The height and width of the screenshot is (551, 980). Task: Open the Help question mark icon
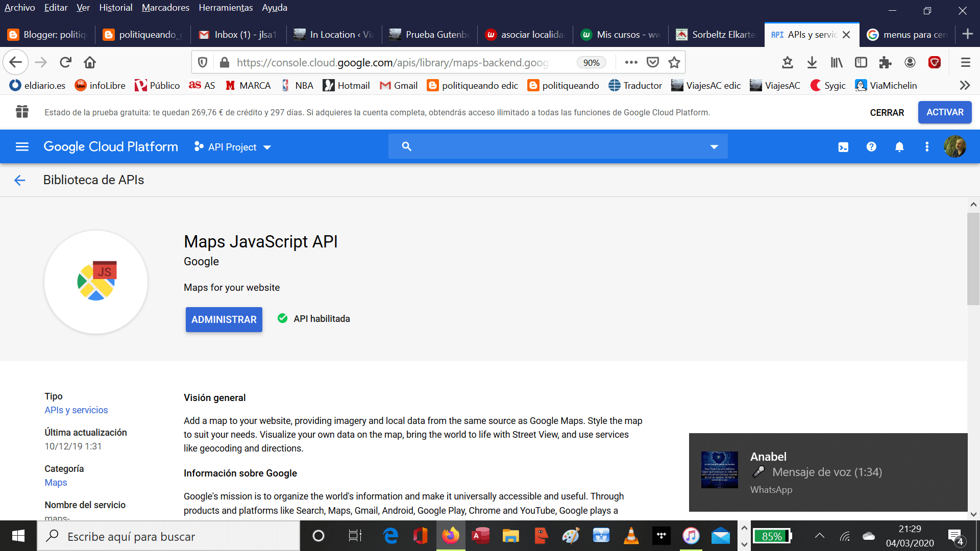[x=871, y=147]
